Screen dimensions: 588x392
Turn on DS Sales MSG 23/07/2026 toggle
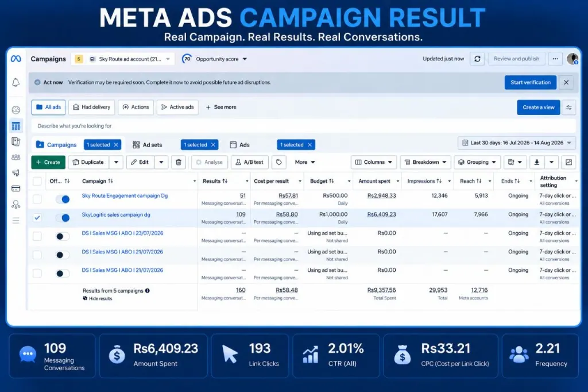point(63,236)
